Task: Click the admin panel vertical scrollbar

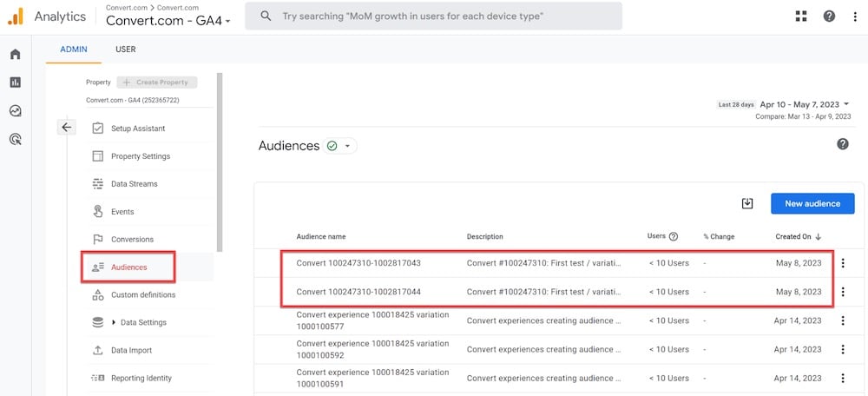Action: click(x=220, y=162)
